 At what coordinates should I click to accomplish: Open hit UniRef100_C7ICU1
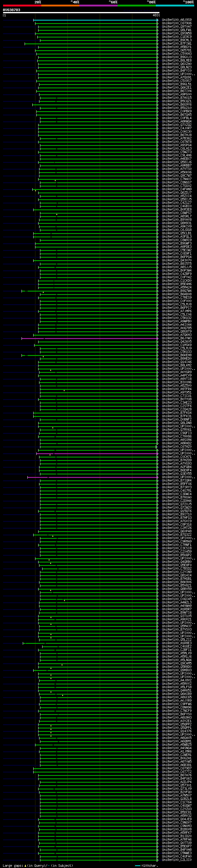177,396
